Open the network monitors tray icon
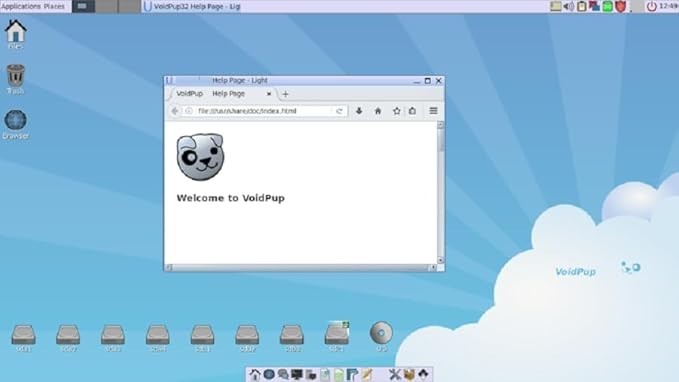Viewport: 679px width, 382px height. (595, 6)
